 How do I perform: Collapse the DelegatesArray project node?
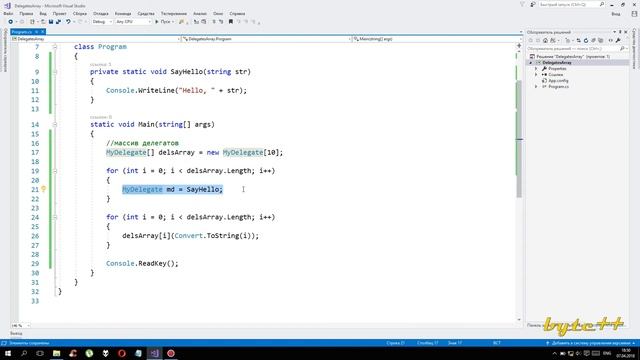point(531,62)
